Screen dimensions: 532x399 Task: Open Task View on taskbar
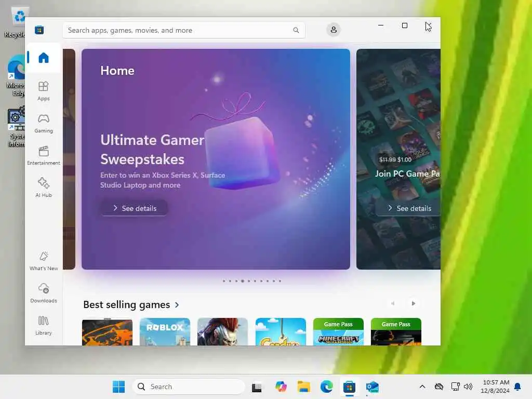coord(257,387)
